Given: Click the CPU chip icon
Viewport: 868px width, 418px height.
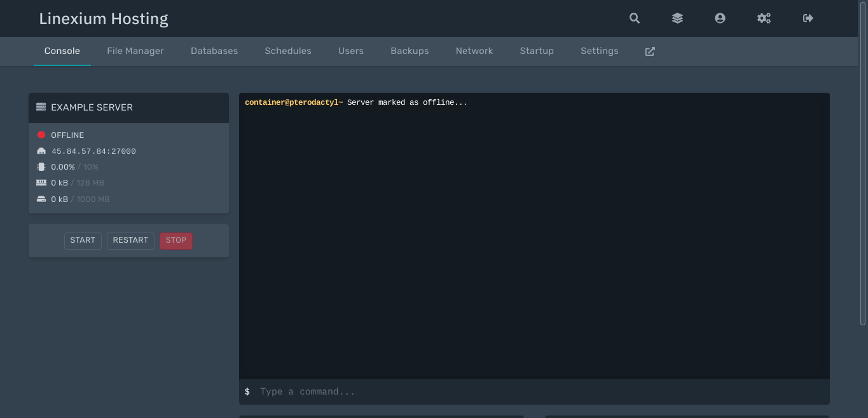Looking at the screenshot, I should (x=41, y=167).
